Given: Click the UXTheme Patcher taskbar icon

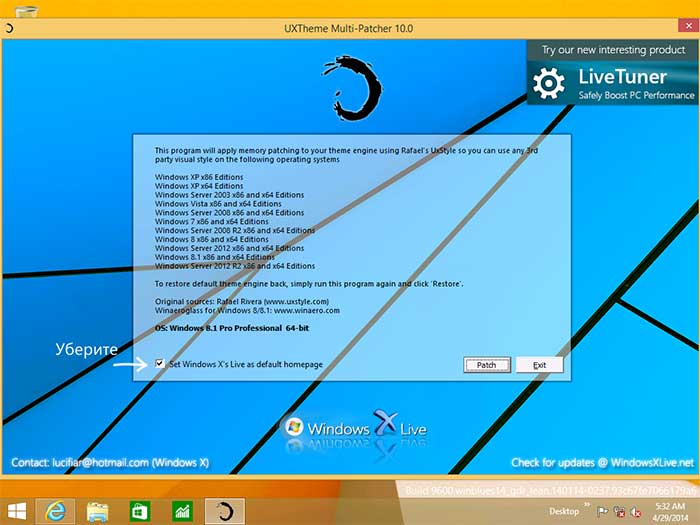Looking at the screenshot, I should tap(225, 511).
